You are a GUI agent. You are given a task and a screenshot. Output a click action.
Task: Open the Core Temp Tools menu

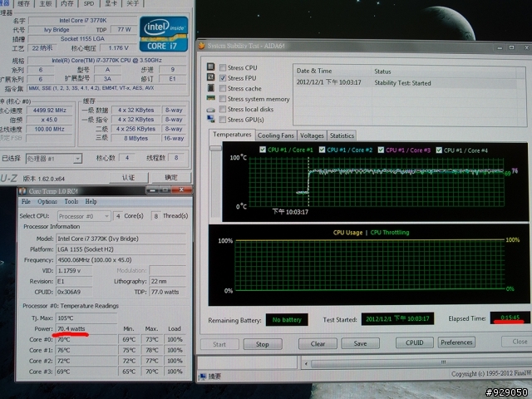[71, 201]
